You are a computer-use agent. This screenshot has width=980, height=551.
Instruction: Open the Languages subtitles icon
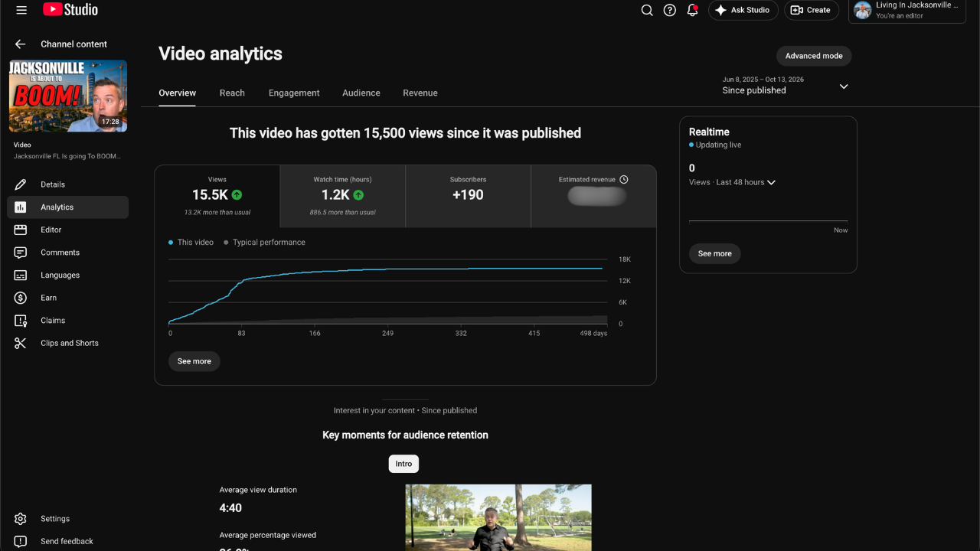point(21,275)
